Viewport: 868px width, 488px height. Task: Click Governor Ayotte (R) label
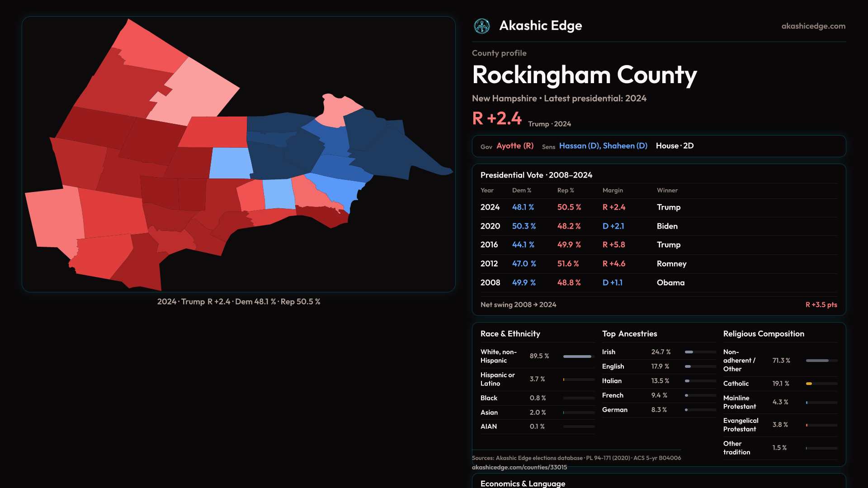click(514, 146)
